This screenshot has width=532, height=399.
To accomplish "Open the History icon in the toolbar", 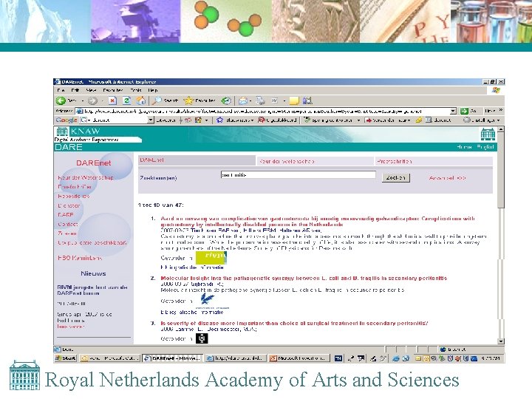I will (226, 100).
